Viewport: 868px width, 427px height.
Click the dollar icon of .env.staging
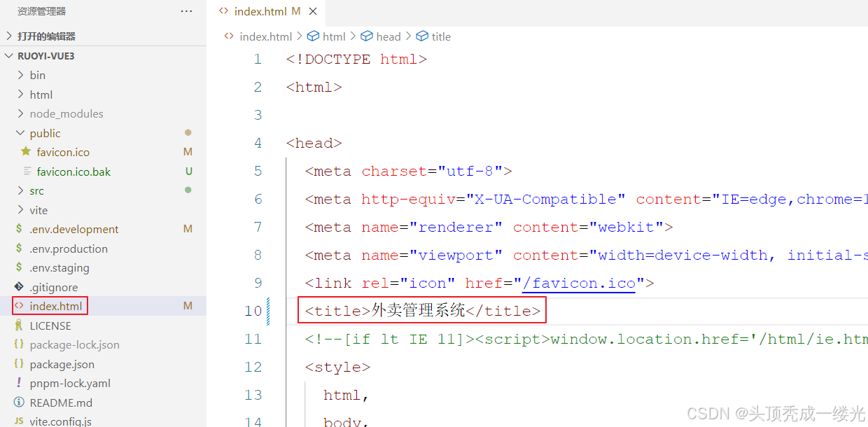19,267
